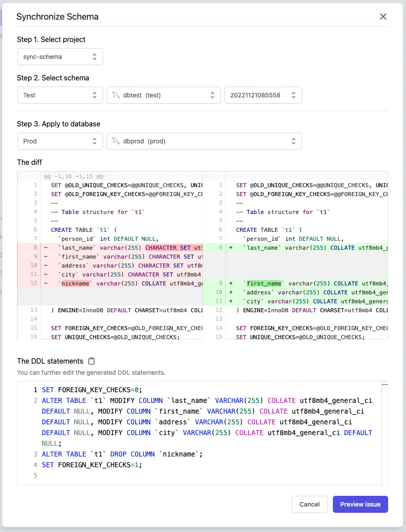Click right pane SET @OLD_FOREIGN_KEY_CHECKS line 2
This screenshot has width=406, height=532.
(x=312, y=194)
